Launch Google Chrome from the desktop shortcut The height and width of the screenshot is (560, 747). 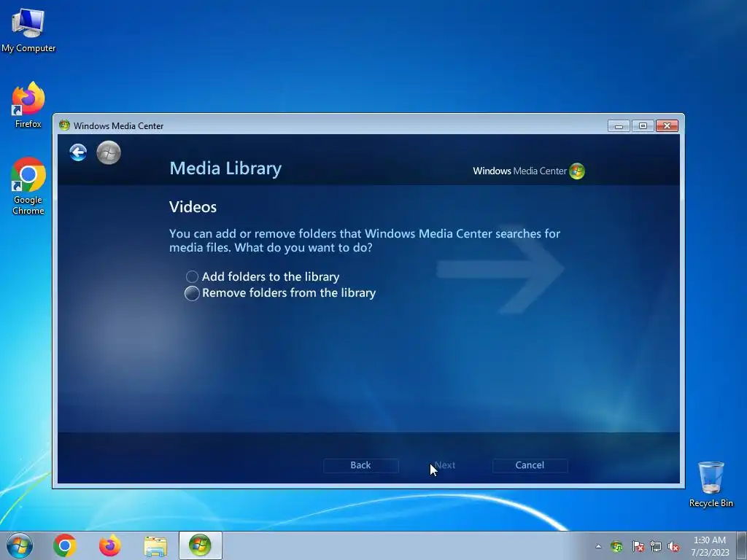coord(28,186)
